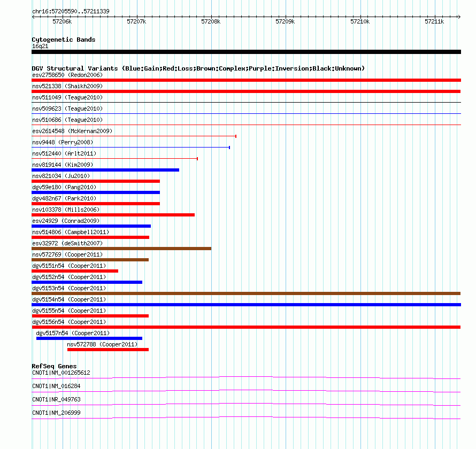Screen dimensions: 476x449
Task: Click the red bar under nsv572788
Action: (108, 350)
